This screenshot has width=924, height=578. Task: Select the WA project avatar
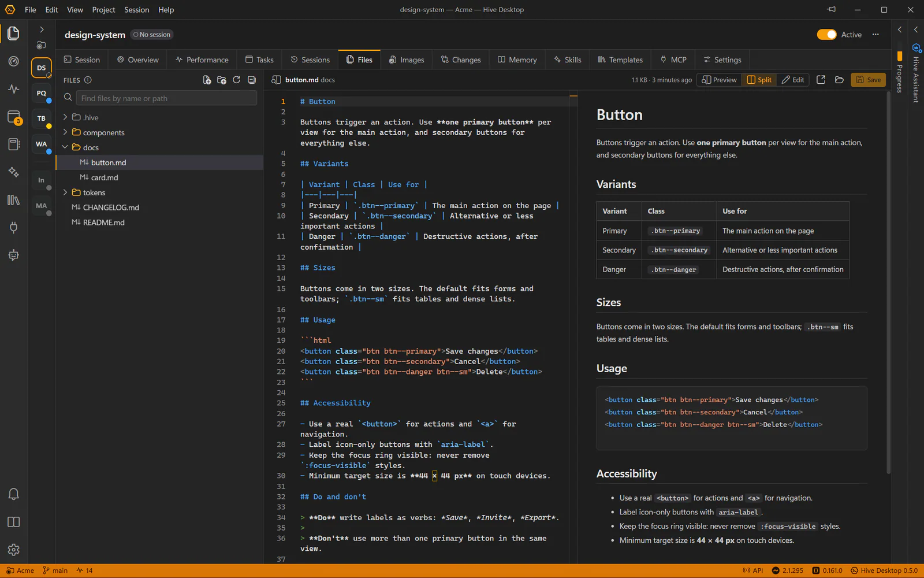[42, 144]
